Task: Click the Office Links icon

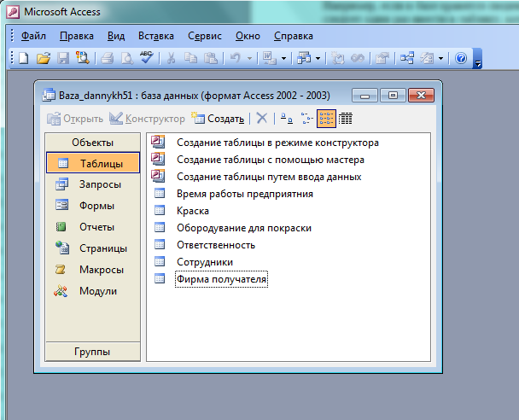Action: point(270,58)
